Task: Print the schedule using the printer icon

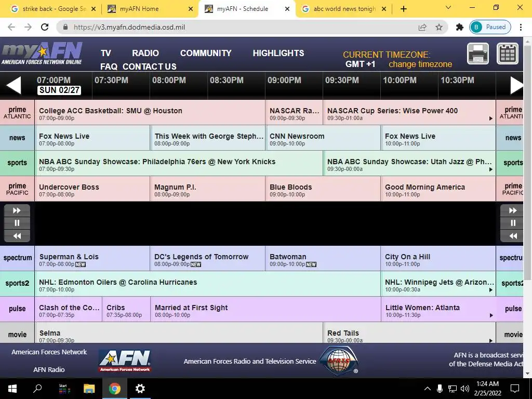Action: click(x=478, y=54)
